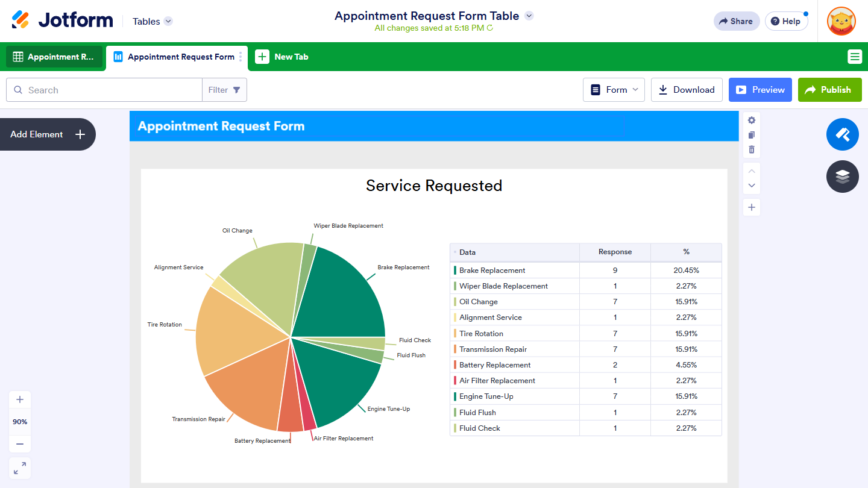Image resolution: width=868 pixels, height=488 pixels.
Task: Click the Publish button
Action: pyautogui.click(x=829, y=90)
